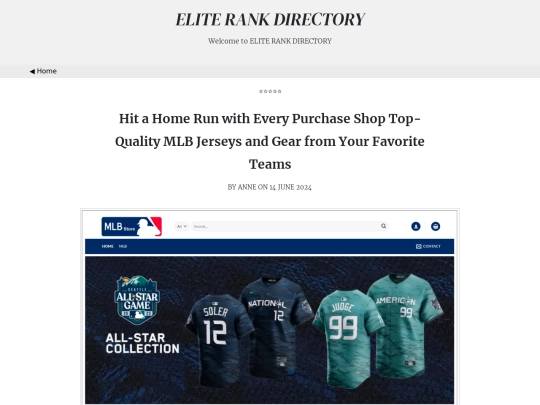Click the MLB Store logo

(x=132, y=226)
